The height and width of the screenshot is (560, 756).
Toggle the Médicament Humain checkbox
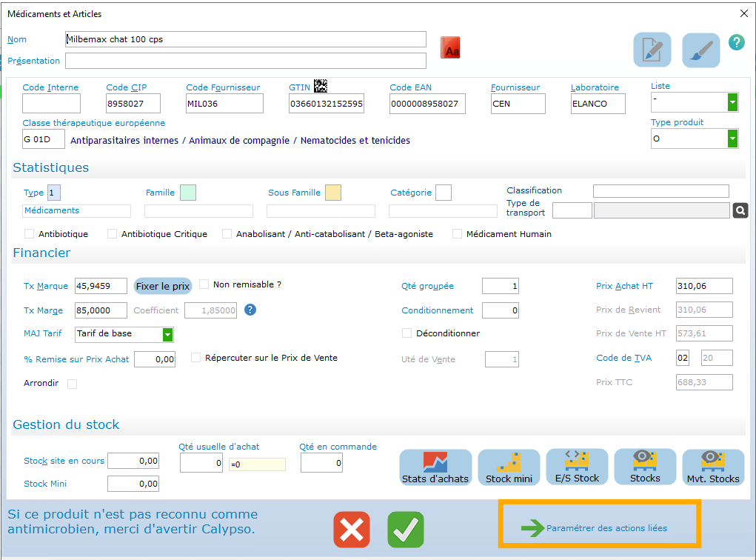point(457,234)
